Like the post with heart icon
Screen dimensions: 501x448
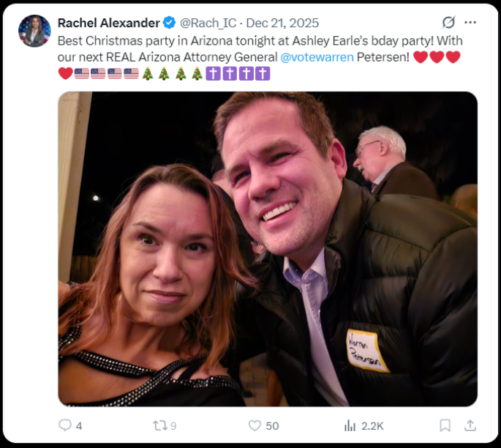click(255, 425)
